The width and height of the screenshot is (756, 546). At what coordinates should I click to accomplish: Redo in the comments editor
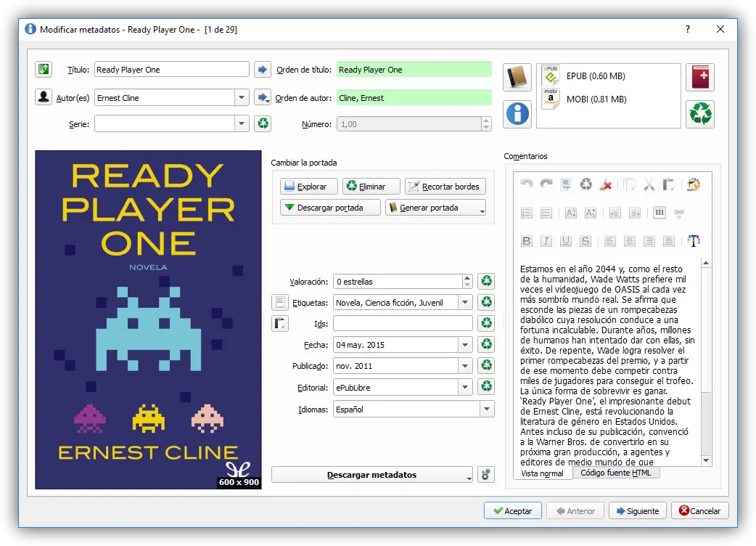(546, 184)
